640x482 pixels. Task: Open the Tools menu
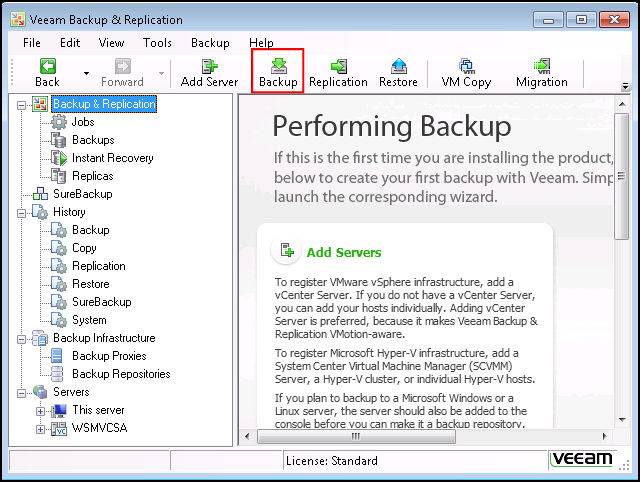[x=157, y=43]
